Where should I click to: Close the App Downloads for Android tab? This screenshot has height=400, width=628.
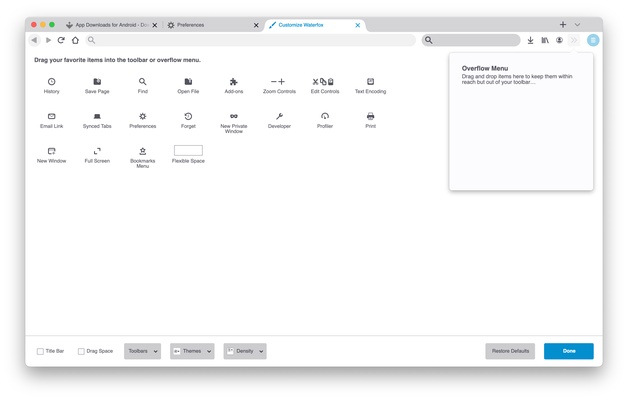click(x=155, y=25)
